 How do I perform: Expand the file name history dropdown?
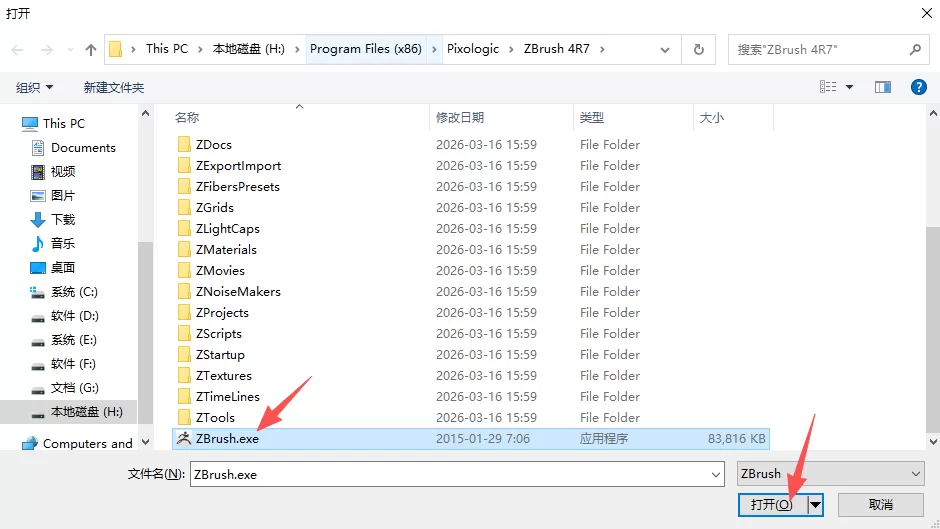click(x=716, y=474)
